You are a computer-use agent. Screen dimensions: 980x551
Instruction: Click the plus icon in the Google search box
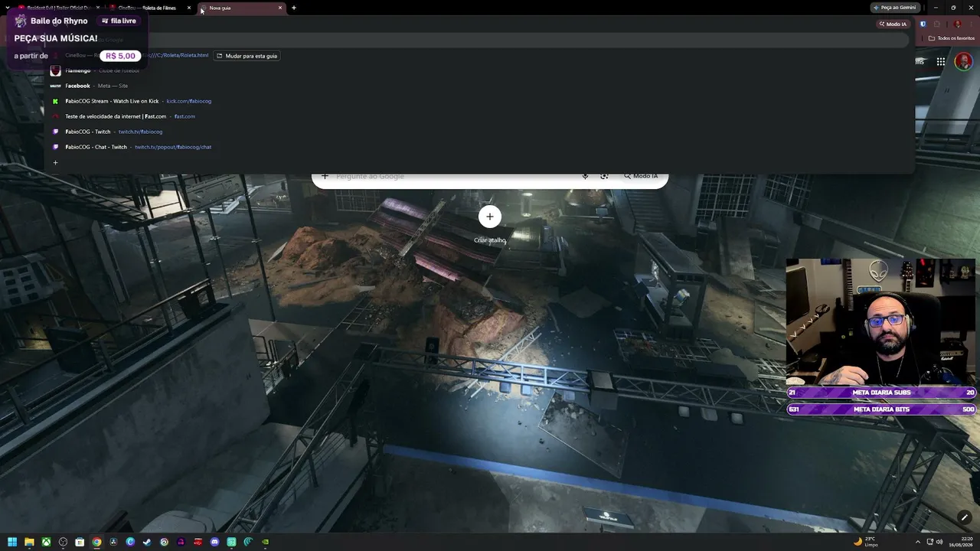325,177
